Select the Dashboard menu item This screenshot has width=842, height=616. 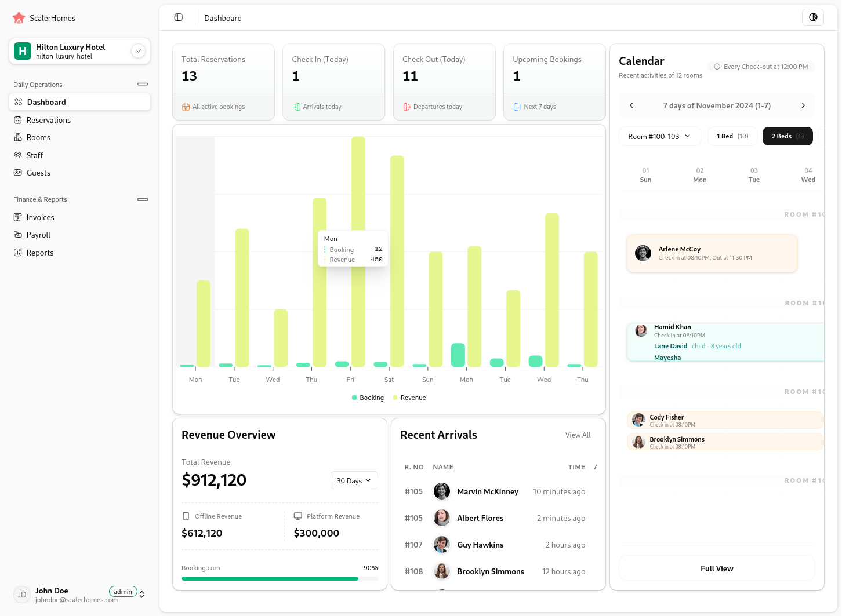[46, 102]
